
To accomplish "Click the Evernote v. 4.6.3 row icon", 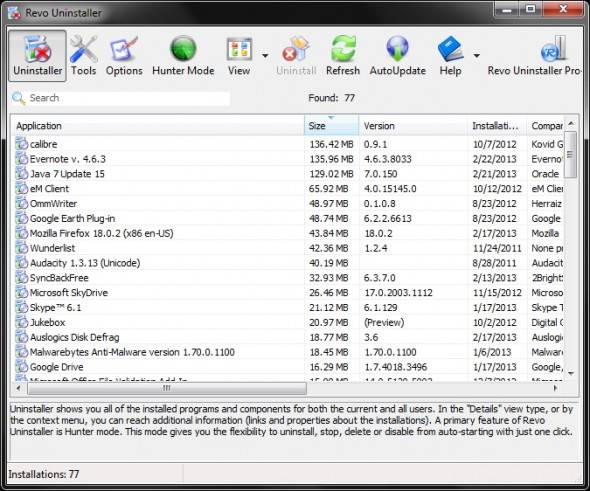I will point(22,159).
